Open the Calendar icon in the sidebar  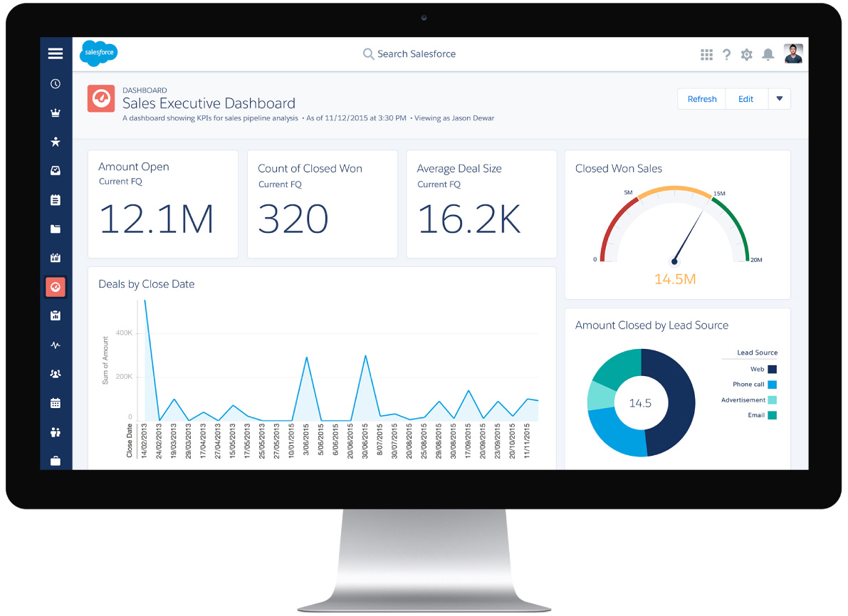point(56,402)
